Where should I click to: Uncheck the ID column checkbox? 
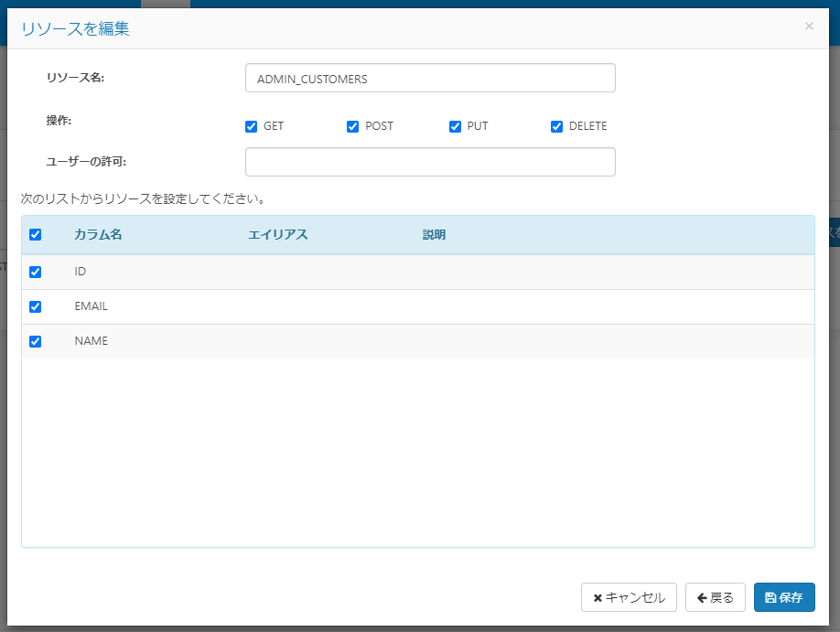coord(36,272)
